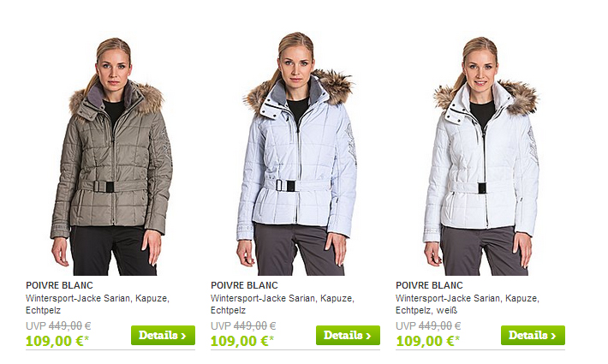Click the description ending with 'Echtpelz, weiß'
Screen dimensions: 608x364
click(x=468, y=304)
